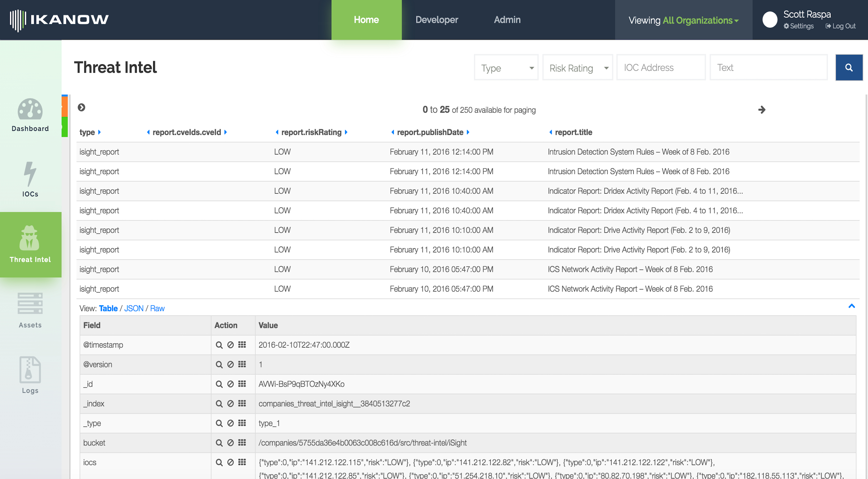The width and height of the screenshot is (868, 479).
Task: Switch to Table view
Action: pyautogui.click(x=108, y=308)
